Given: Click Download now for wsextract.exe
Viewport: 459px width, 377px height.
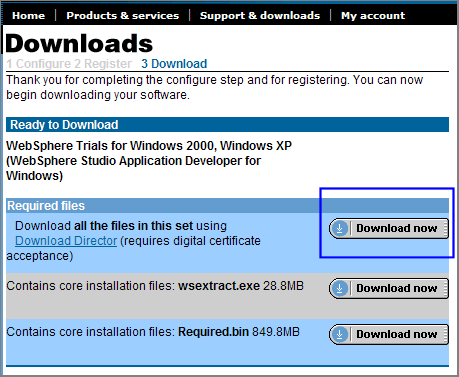Looking at the screenshot, I should coord(389,288).
